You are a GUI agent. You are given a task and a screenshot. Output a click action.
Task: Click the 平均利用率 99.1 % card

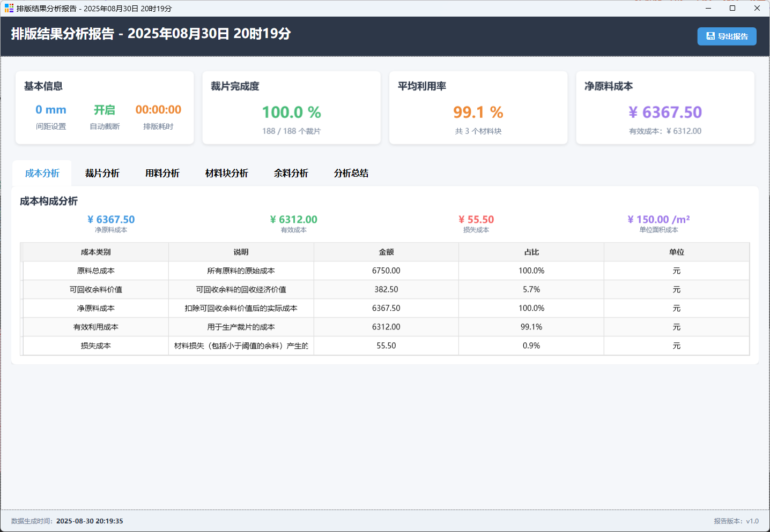[x=478, y=113]
